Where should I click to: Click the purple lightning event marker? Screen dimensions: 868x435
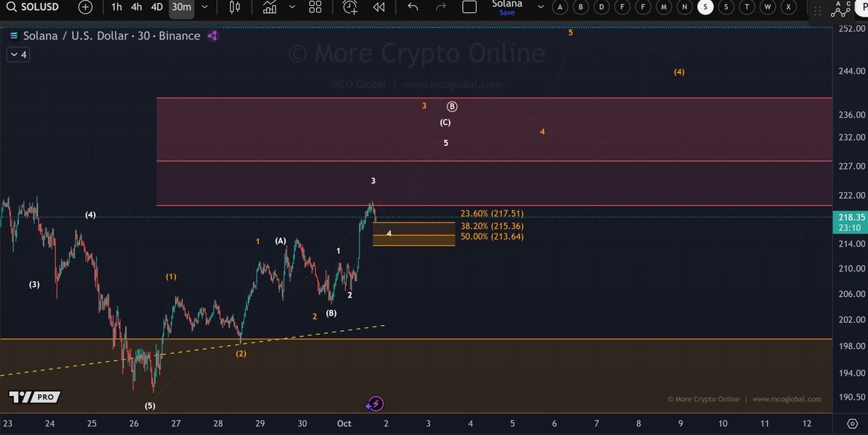[375, 404]
